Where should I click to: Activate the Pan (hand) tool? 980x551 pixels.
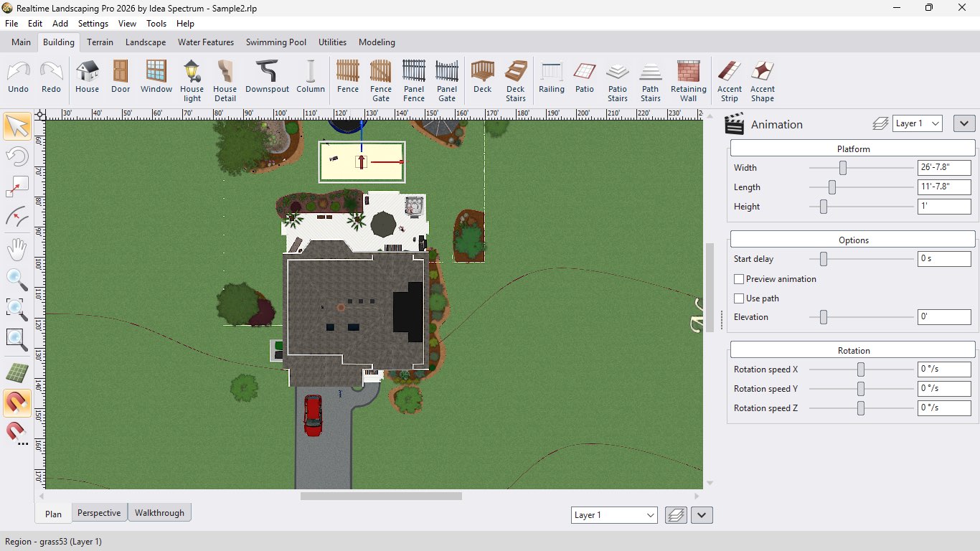[16, 249]
